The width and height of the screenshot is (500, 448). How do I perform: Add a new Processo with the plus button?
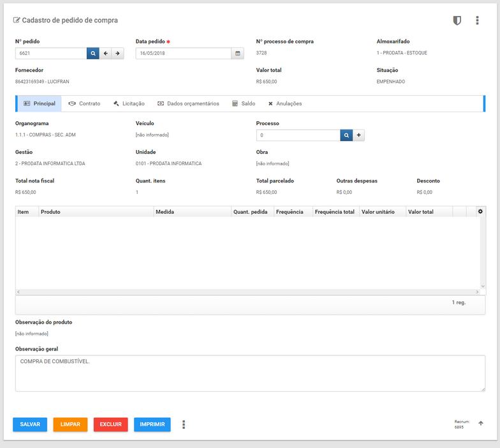click(x=358, y=135)
